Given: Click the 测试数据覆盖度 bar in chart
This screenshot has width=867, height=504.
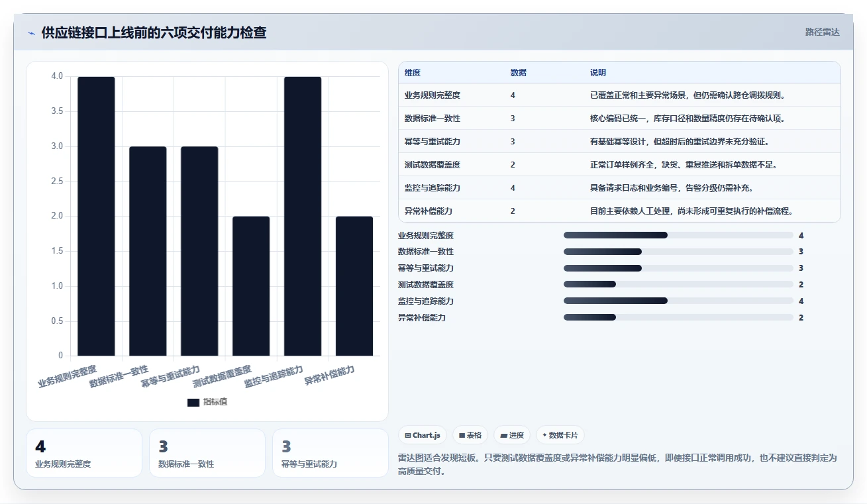Looking at the screenshot, I should point(251,286).
